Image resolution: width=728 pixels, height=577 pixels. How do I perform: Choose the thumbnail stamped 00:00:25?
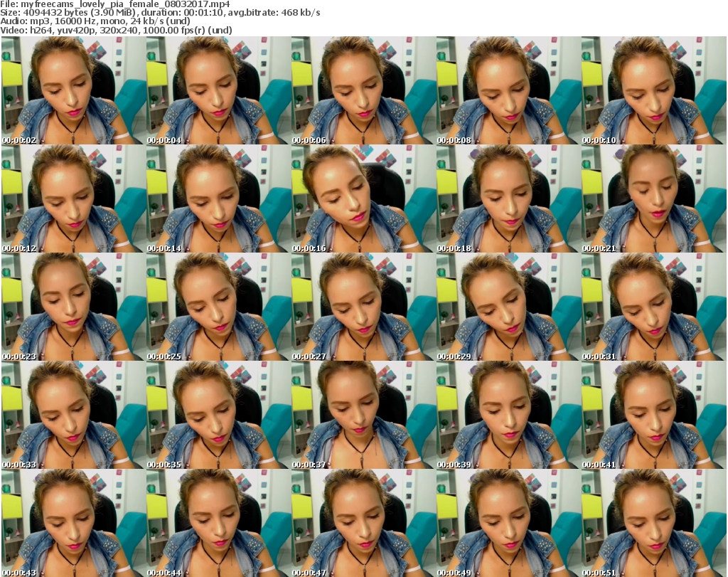pos(218,307)
